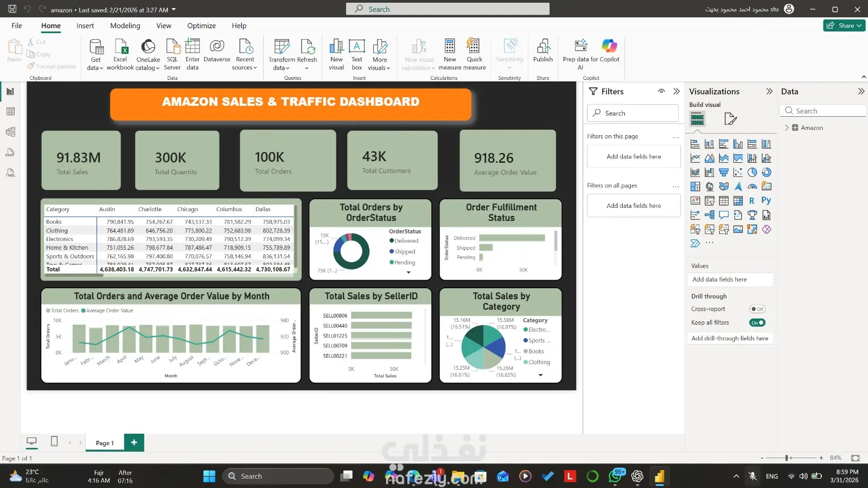Viewport: 868px width, 488px height.
Task: Open the File menu
Action: click(x=17, y=26)
